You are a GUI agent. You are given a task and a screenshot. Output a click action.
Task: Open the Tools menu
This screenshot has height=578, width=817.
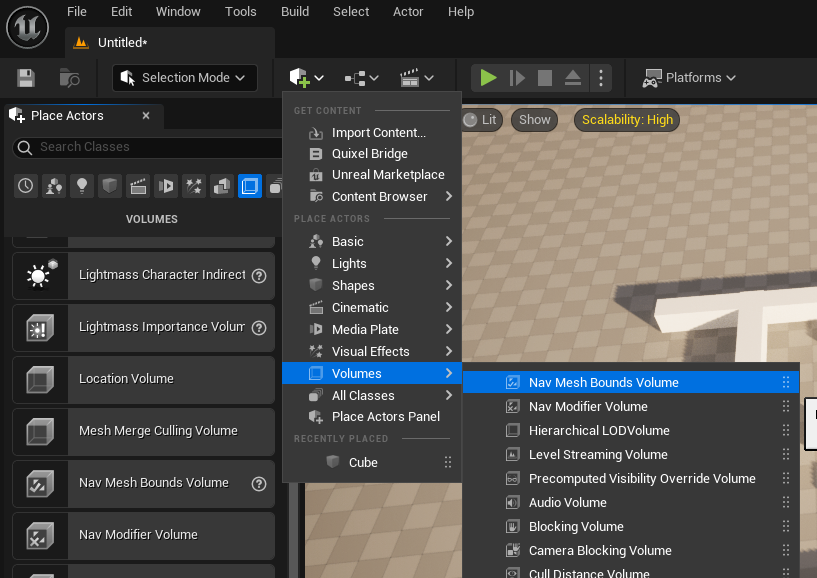(240, 11)
